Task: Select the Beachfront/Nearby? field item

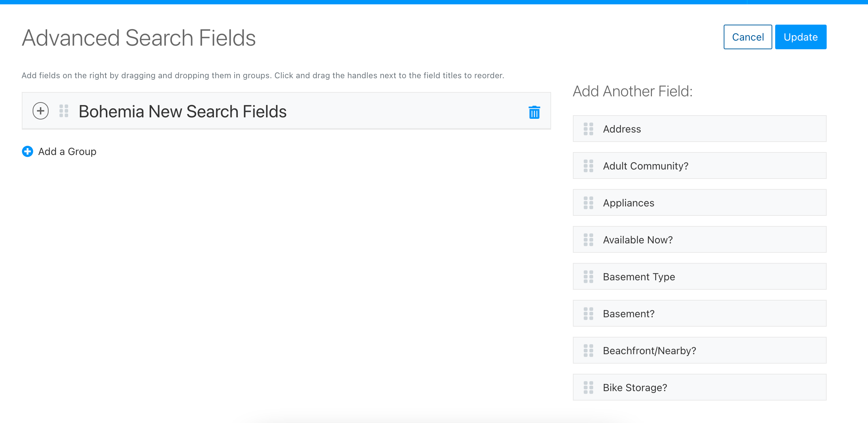Action: 699,351
